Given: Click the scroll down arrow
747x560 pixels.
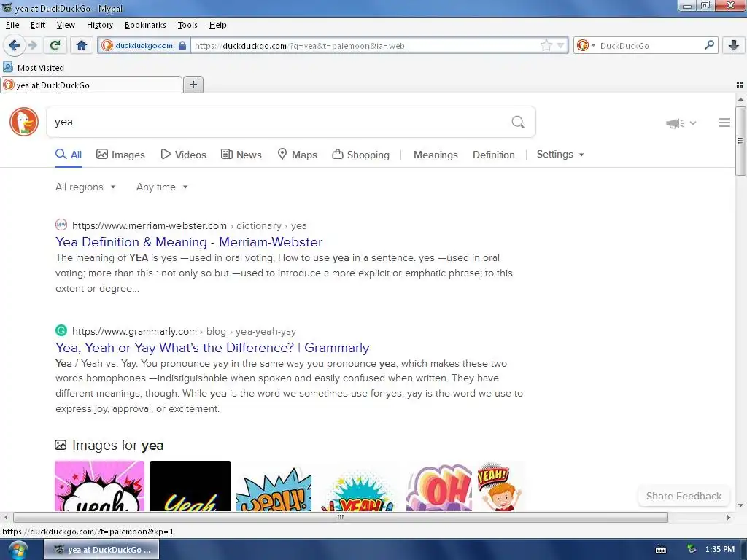Looking at the screenshot, I should (740, 505).
